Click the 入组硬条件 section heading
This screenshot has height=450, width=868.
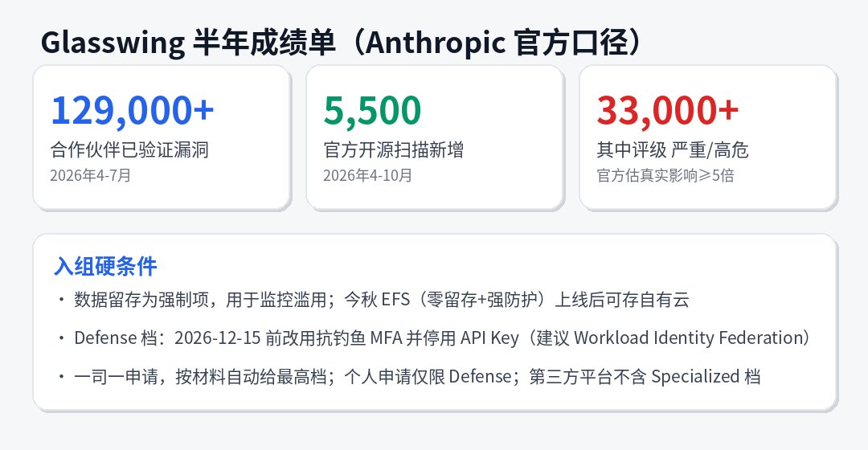click(x=105, y=266)
